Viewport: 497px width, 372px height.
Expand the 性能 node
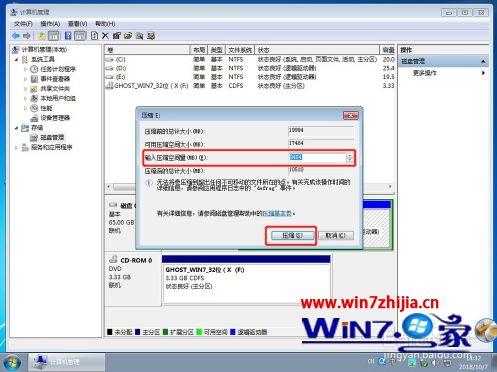[x=25, y=108]
